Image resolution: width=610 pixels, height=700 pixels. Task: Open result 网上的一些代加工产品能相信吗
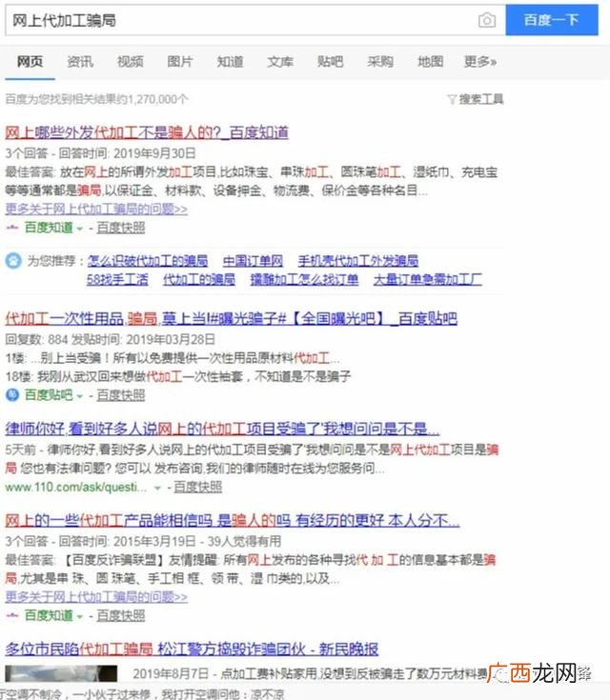coord(233,521)
